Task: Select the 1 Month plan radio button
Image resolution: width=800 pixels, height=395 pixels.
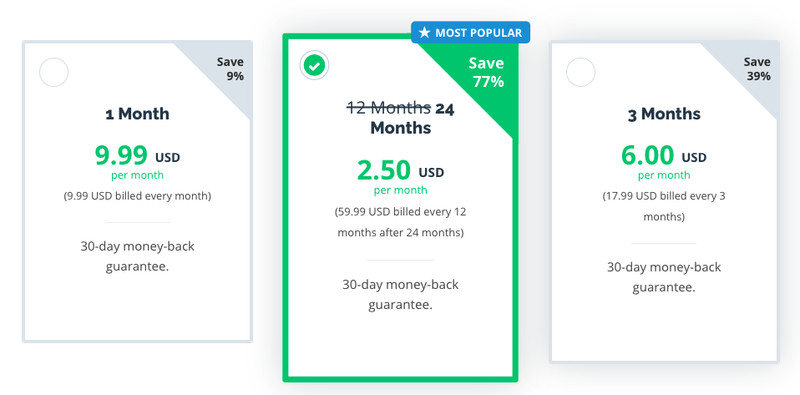Action: pyautogui.click(x=54, y=72)
